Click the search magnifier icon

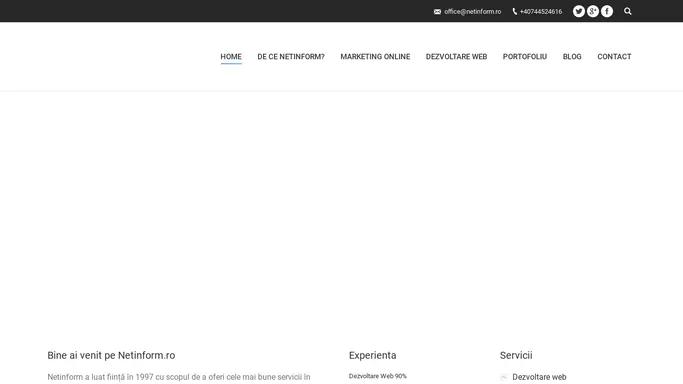pyautogui.click(x=628, y=11)
